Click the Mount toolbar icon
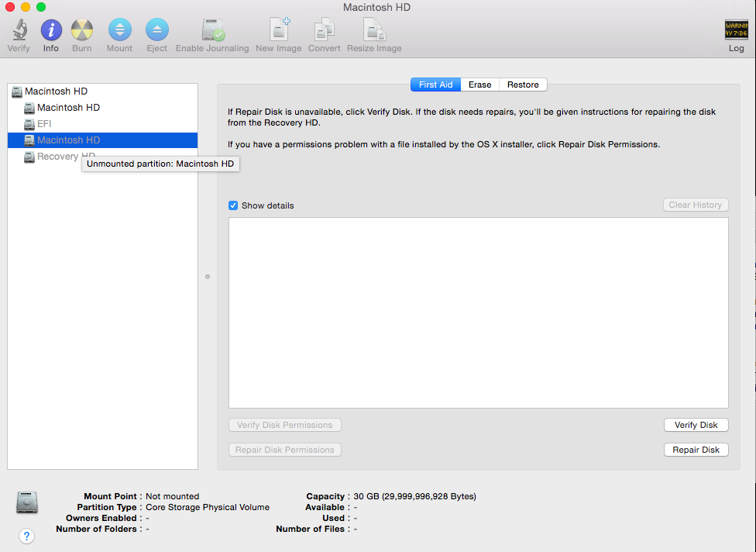Screen dimensions: 756x552 click(119, 30)
